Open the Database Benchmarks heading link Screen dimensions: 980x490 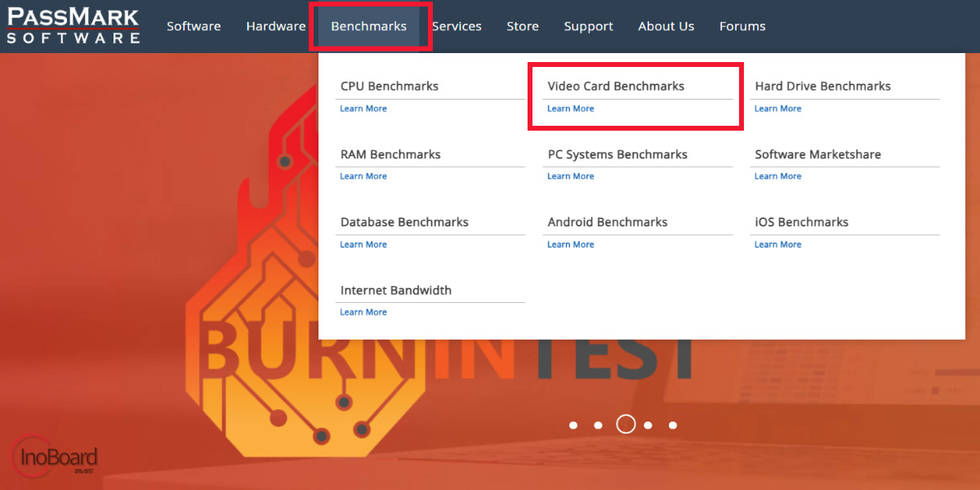pyautogui.click(x=404, y=222)
